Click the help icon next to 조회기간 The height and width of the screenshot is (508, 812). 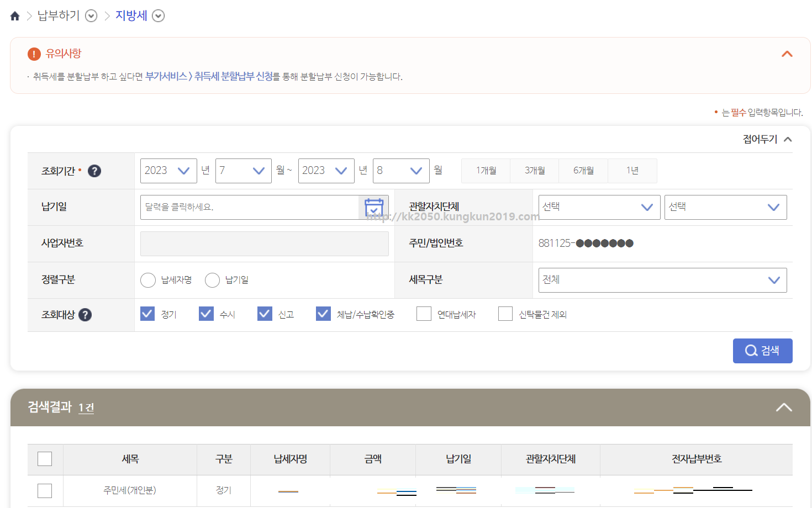tap(94, 171)
